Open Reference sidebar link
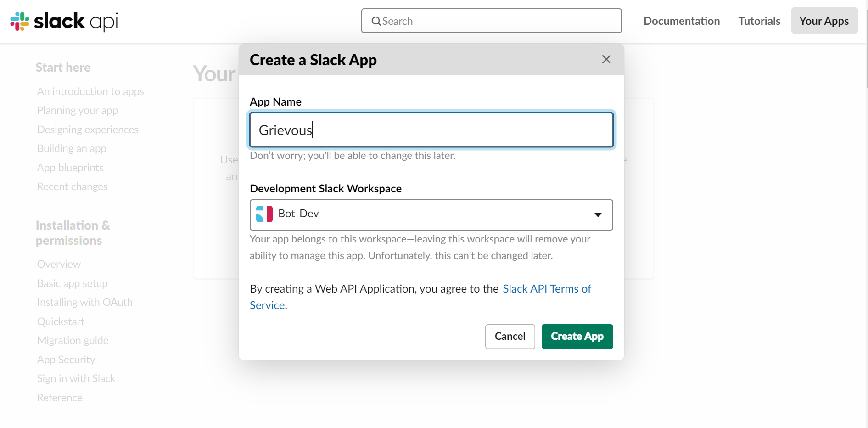The height and width of the screenshot is (428, 868). click(x=60, y=398)
